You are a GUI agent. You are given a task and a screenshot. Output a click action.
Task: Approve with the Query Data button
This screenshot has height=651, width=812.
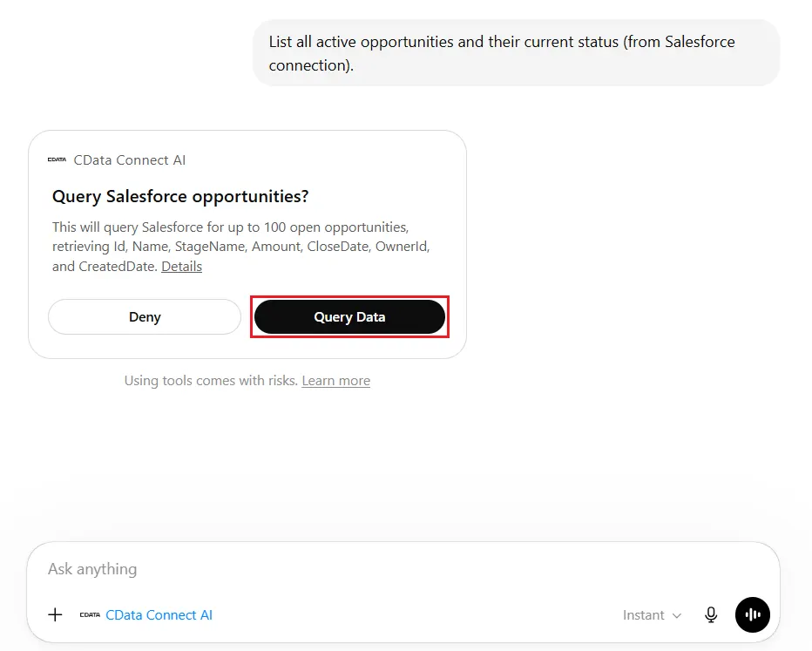tap(349, 317)
